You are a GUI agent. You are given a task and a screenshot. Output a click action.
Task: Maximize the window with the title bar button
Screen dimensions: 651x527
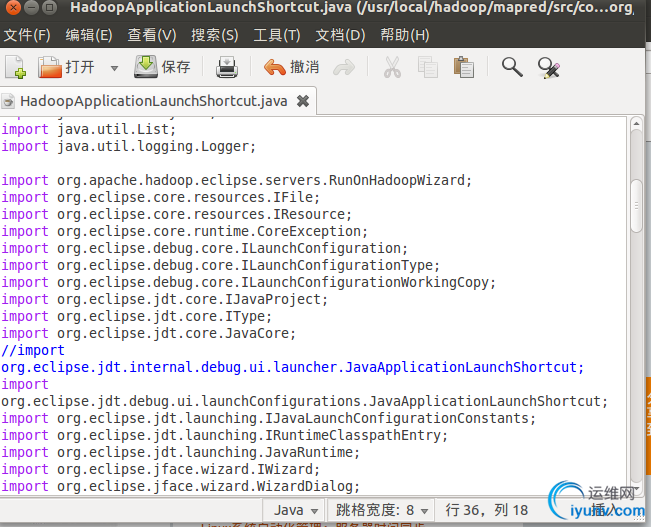(x=50, y=7)
